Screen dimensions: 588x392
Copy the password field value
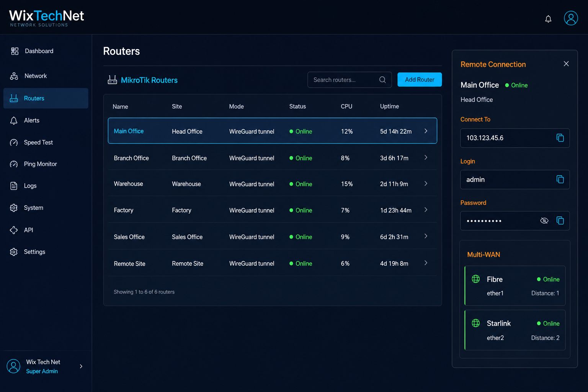tap(560, 220)
